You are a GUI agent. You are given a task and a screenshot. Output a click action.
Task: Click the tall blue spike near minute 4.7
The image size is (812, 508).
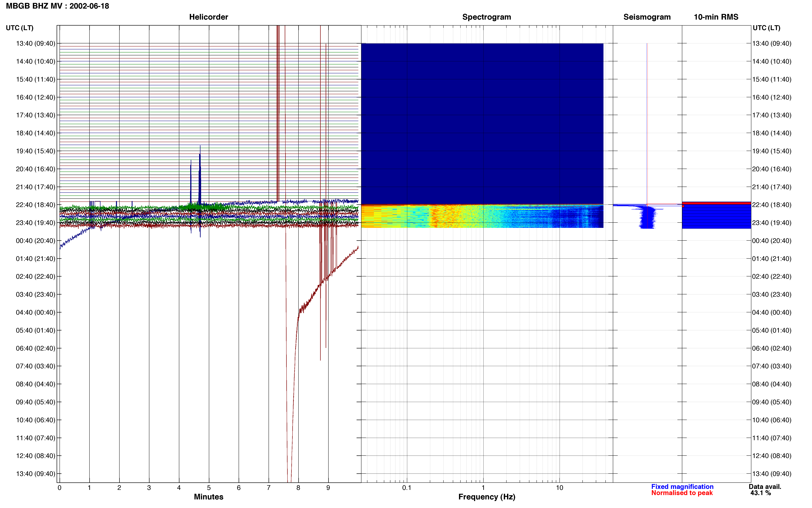[200, 181]
